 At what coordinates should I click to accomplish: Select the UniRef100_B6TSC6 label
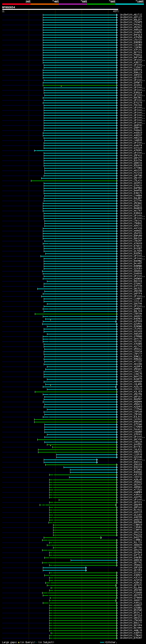pyautogui.click(x=131, y=53)
